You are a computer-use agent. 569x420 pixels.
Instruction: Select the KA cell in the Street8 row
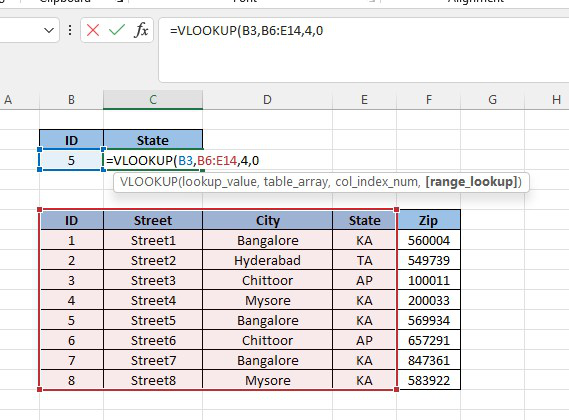pyautogui.click(x=364, y=380)
